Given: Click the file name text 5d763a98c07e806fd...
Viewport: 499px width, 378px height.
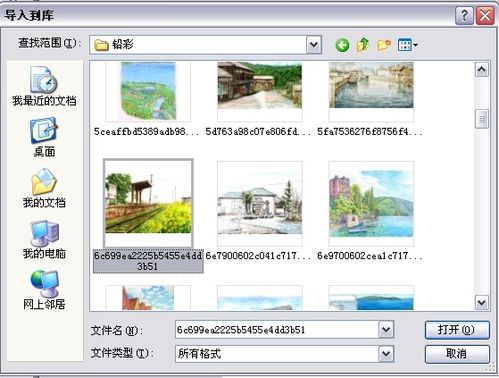Looking at the screenshot, I should [x=258, y=132].
